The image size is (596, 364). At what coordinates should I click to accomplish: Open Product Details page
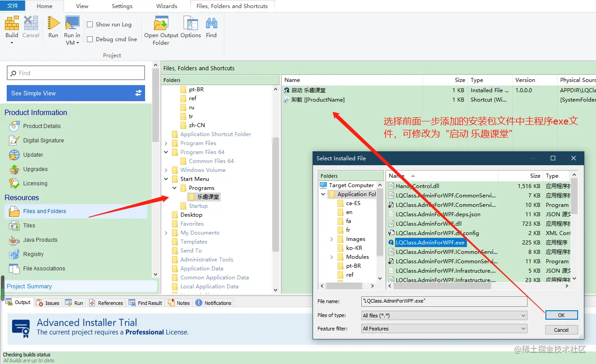(42, 126)
